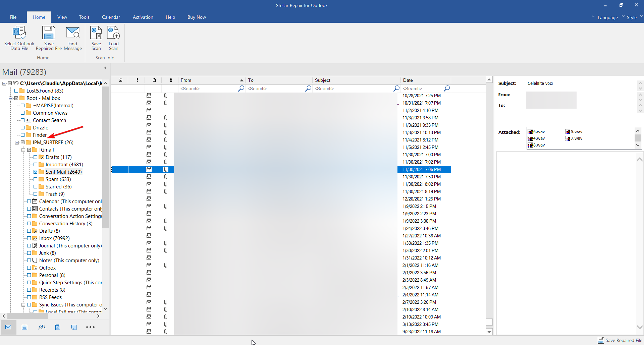Sort by the From column header
Screen dimensions: 644x345
211,80
